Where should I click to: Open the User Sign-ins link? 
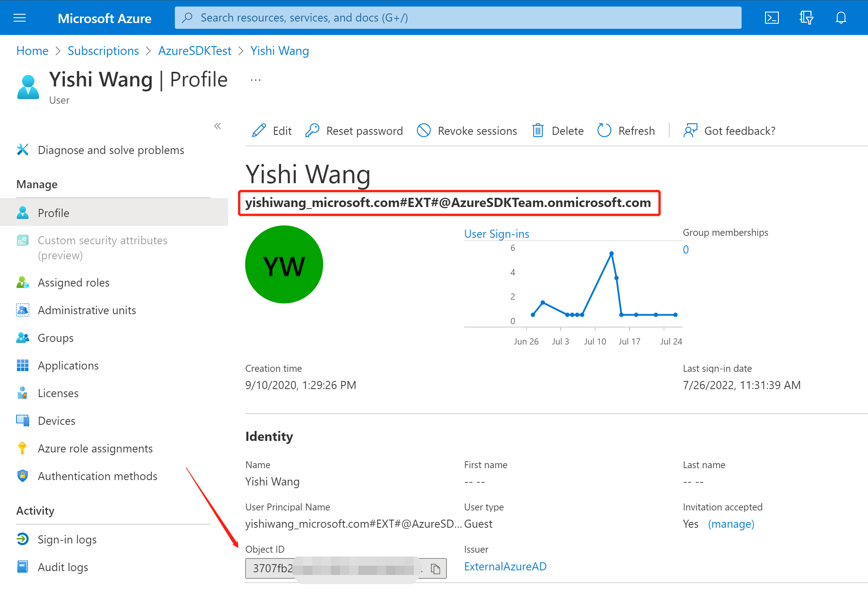coord(496,234)
